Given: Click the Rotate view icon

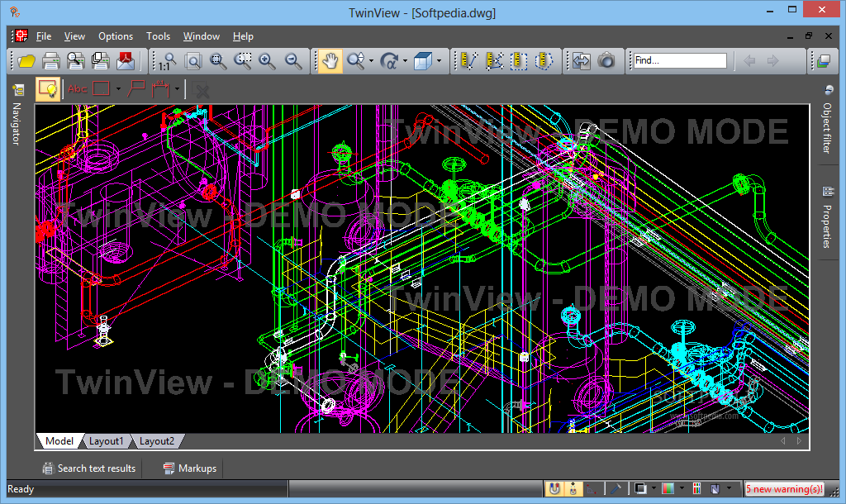Looking at the screenshot, I should [x=388, y=61].
